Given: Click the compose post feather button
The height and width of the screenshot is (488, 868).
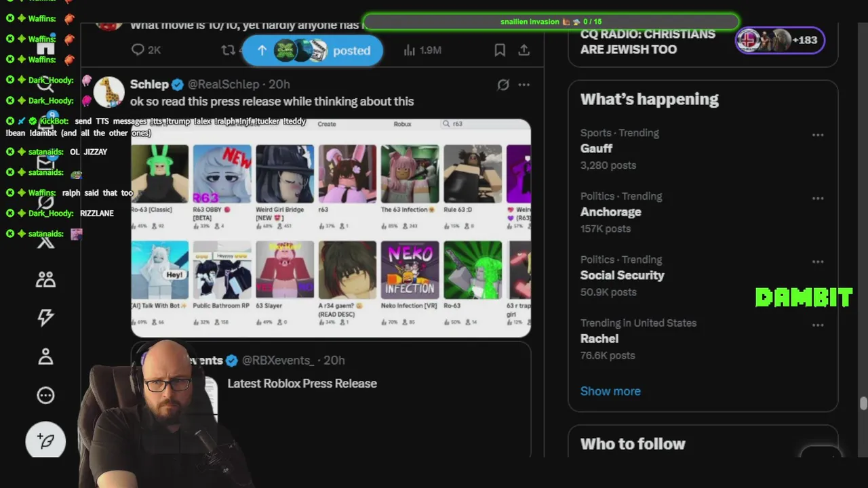Looking at the screenshot, I should click(x=45, y=441).
